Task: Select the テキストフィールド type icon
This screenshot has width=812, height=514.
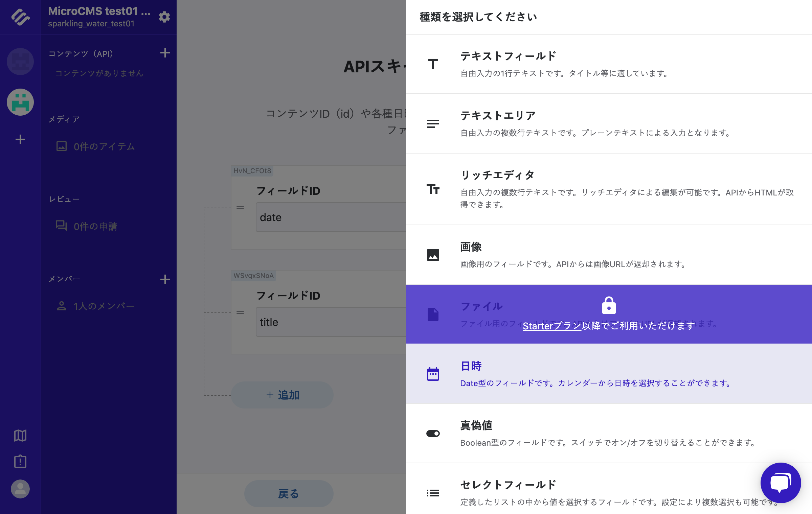Action: (x=433, y=63)
